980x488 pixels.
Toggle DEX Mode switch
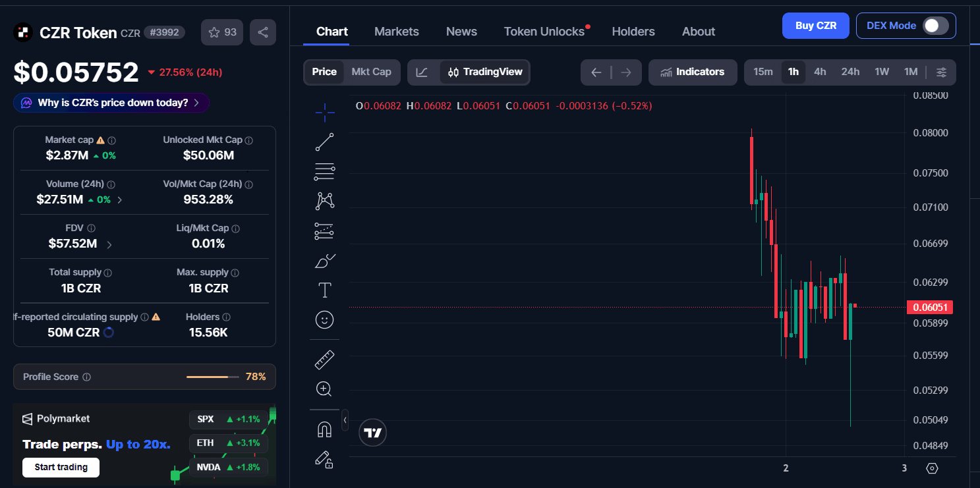[935, 26]
